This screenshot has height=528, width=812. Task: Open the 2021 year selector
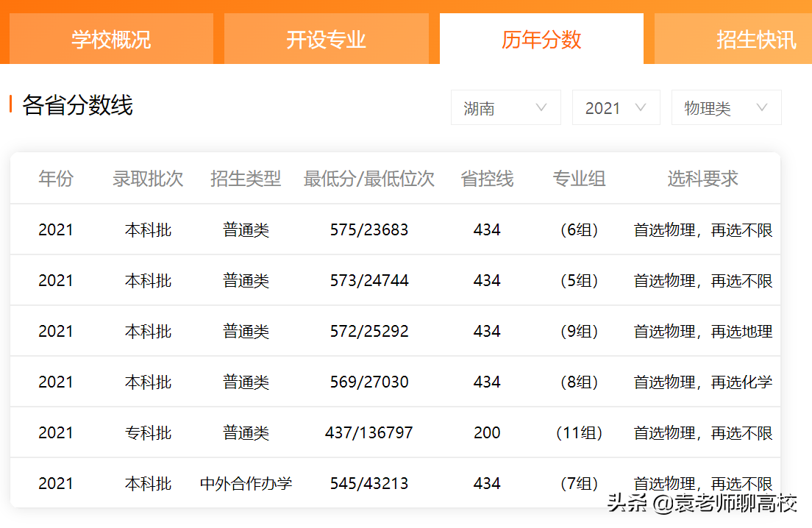616,107
